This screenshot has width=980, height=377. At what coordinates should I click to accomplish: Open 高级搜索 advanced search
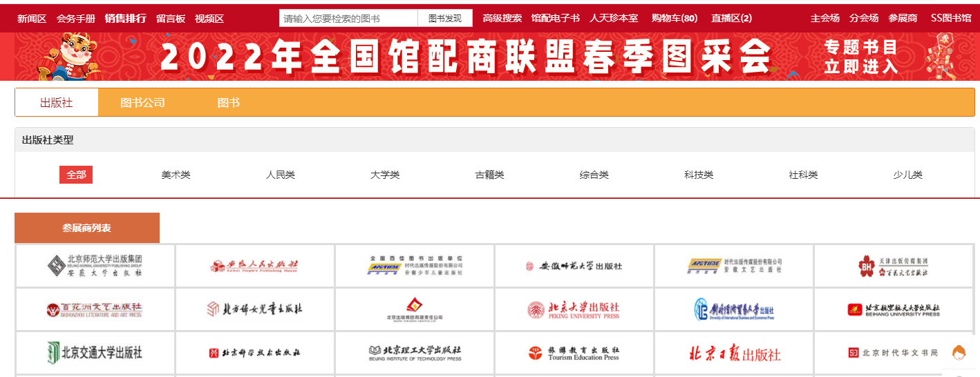tap(502, 19)
